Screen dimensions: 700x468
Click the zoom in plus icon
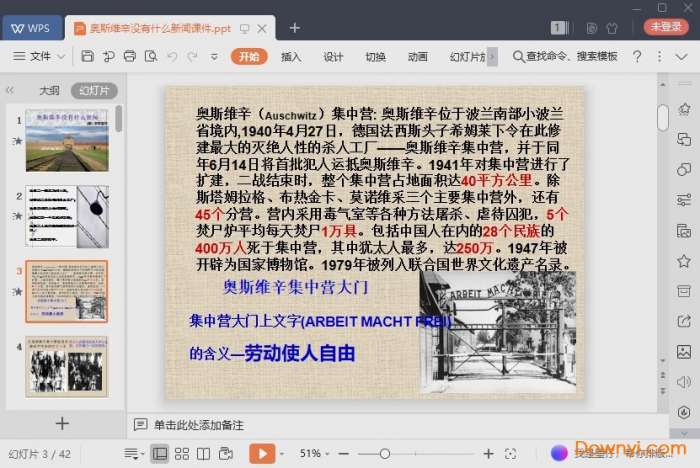488,454
